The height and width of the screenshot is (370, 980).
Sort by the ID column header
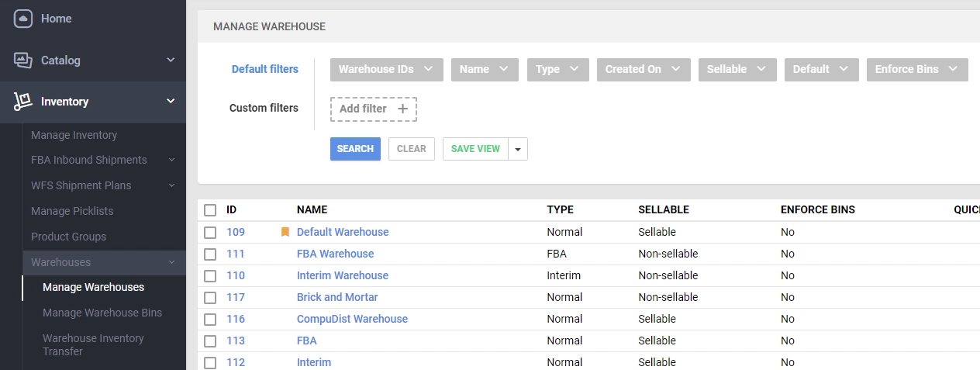[x=231, y=209]
